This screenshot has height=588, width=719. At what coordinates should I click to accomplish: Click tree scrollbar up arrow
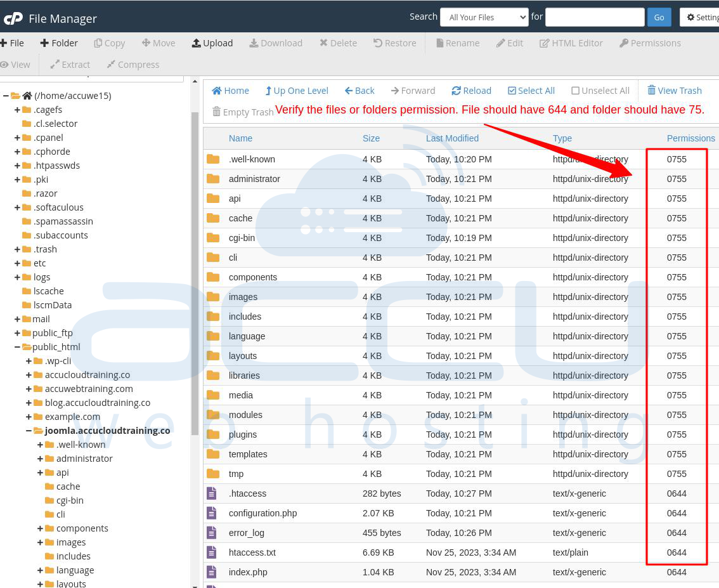point(195,81)
